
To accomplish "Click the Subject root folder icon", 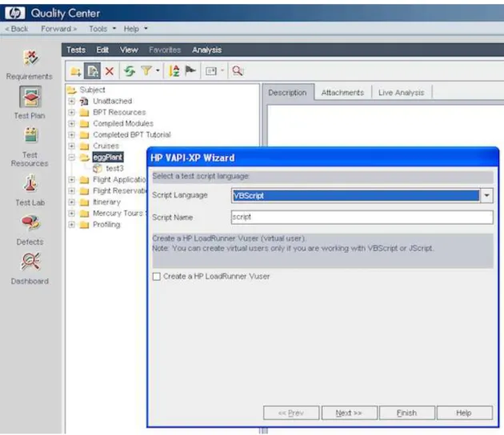I will [x=71, y=90].
